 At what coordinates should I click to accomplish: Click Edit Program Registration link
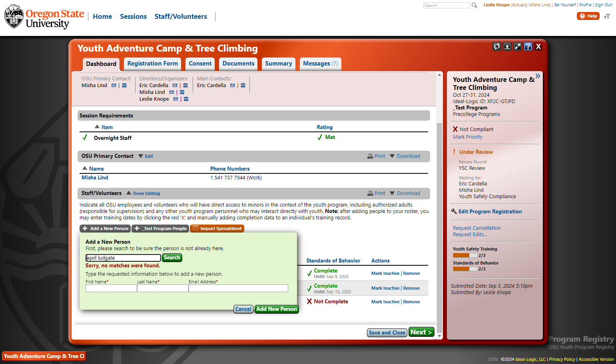[490, 212]
